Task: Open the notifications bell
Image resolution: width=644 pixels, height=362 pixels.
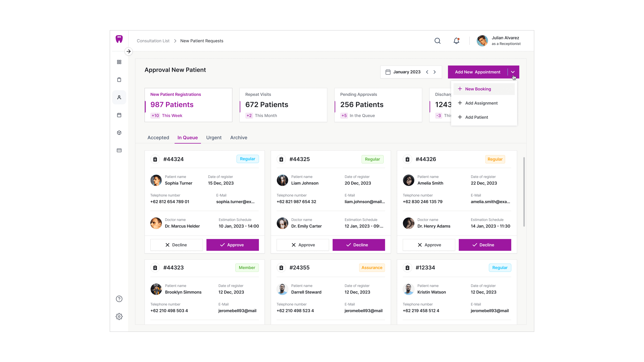Action: tap(456, 41)
